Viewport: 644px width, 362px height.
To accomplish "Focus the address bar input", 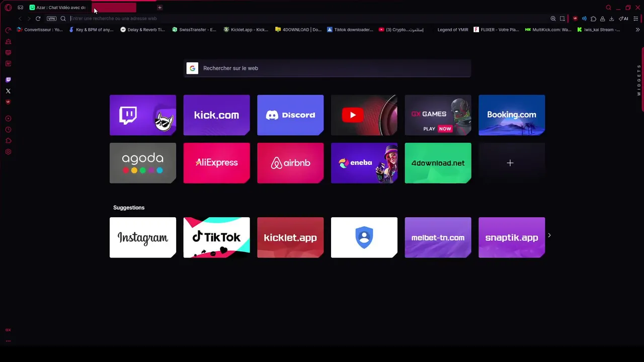I will click(307, 19).
